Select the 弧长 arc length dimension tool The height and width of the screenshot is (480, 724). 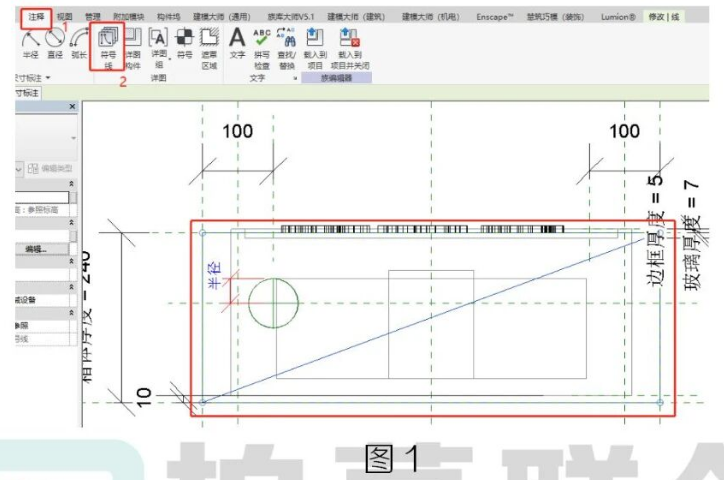[x=79, y=43]
